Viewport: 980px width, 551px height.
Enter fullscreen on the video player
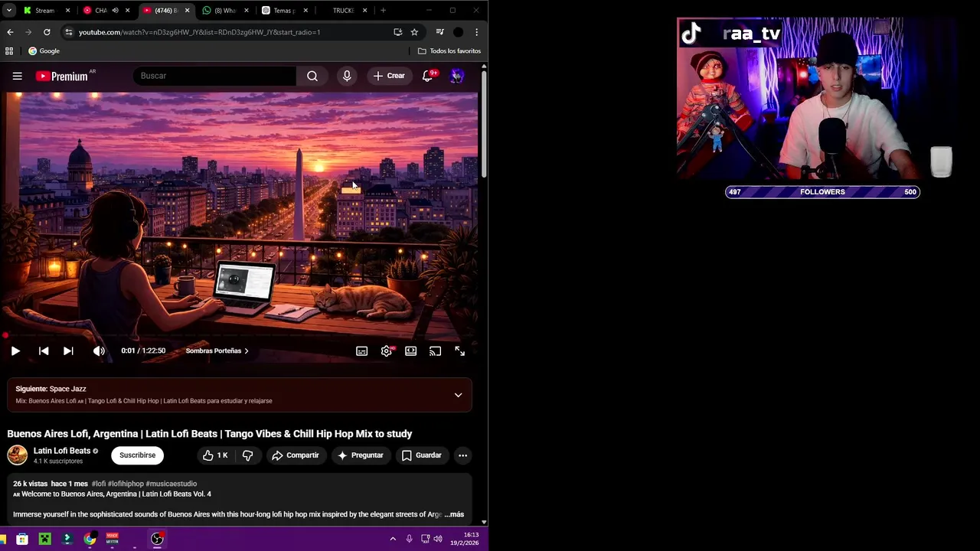point(460,350)
